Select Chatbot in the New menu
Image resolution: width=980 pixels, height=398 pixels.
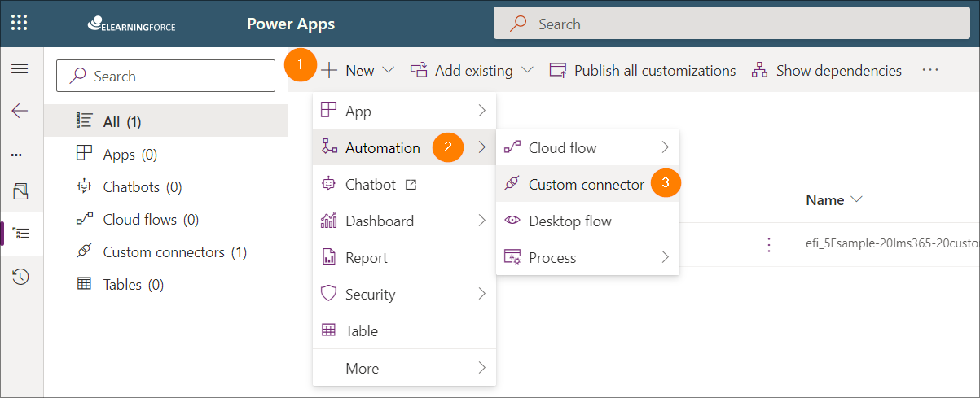[x=404, y=184]
